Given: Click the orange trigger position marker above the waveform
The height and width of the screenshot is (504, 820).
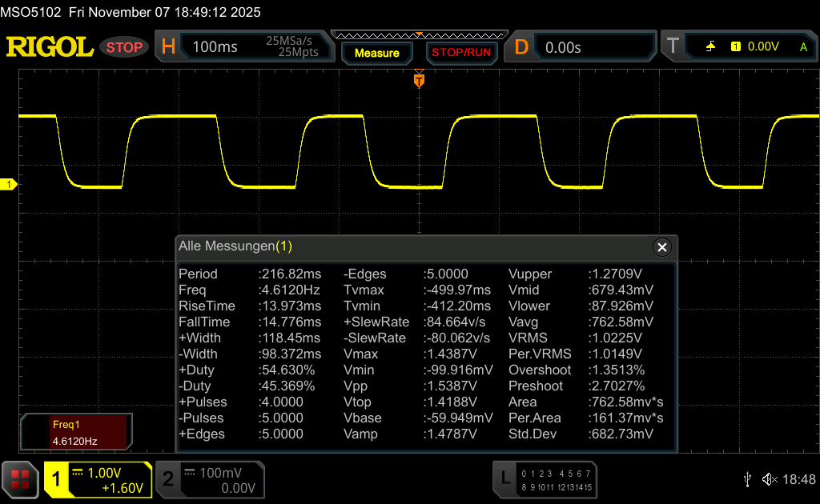Looking at the screenshot, I should pos(418,80).
